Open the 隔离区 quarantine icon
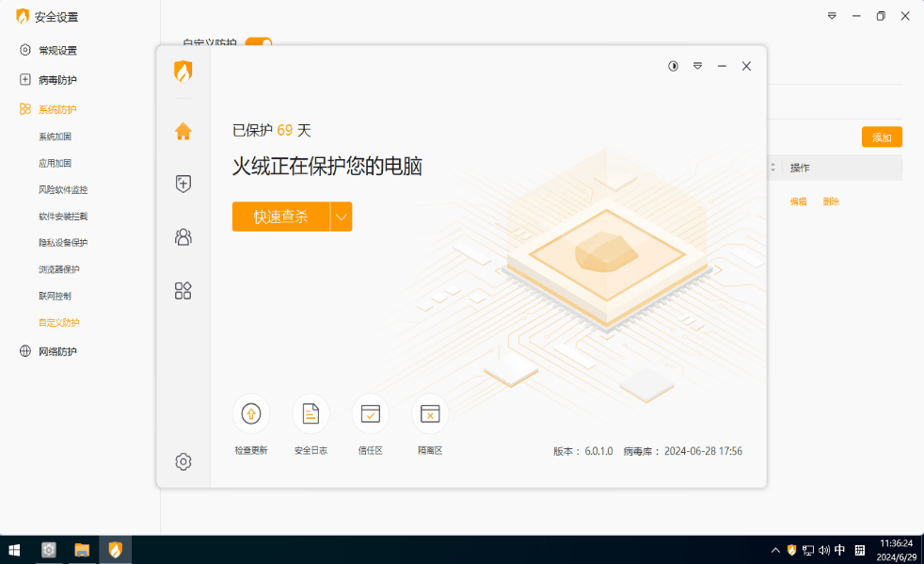Screen dimensions: 924x564 [x=430, y=413]
